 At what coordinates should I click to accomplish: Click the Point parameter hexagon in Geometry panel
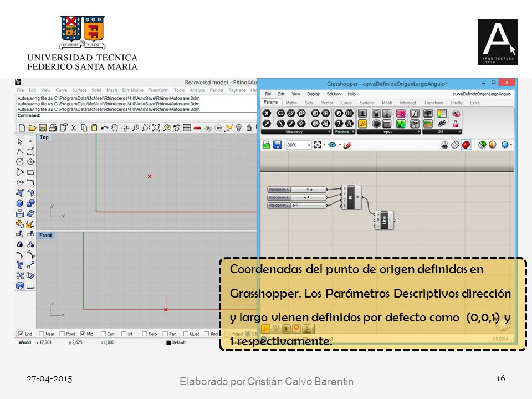(267, 113)
